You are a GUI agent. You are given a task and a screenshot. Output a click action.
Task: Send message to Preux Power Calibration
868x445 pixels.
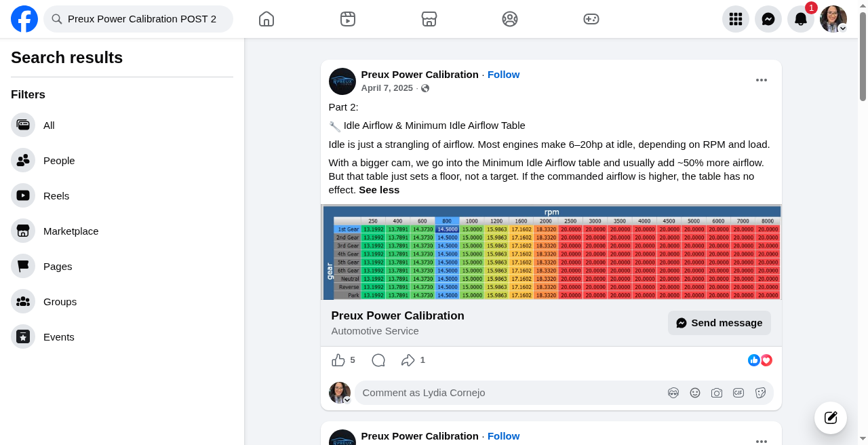coord(719,323)
